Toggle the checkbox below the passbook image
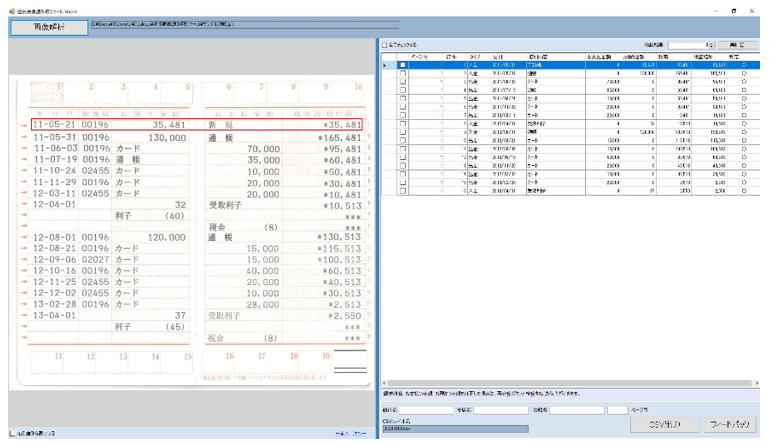This screenshot has height=445, width=769. (13, 434)
